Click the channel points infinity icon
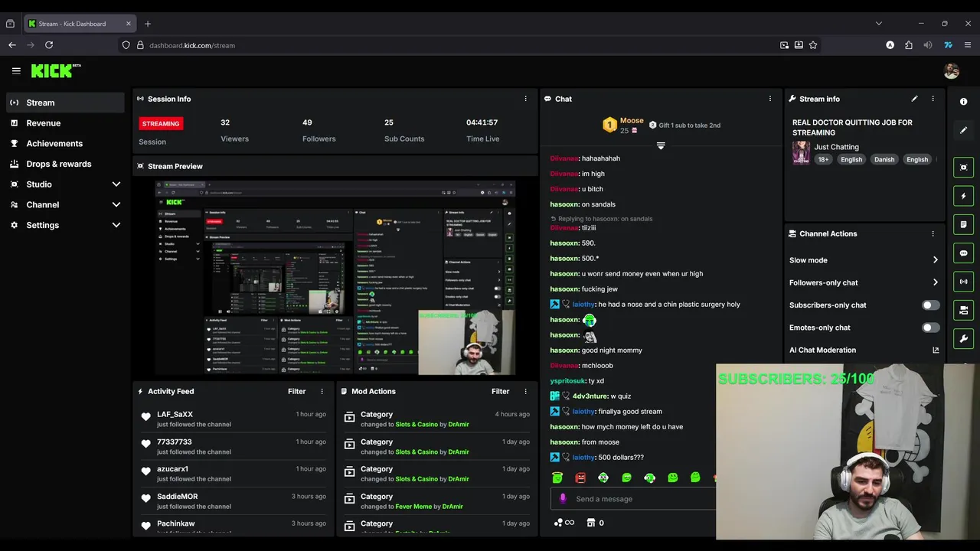The image size is (980, 551). (564, 523)
